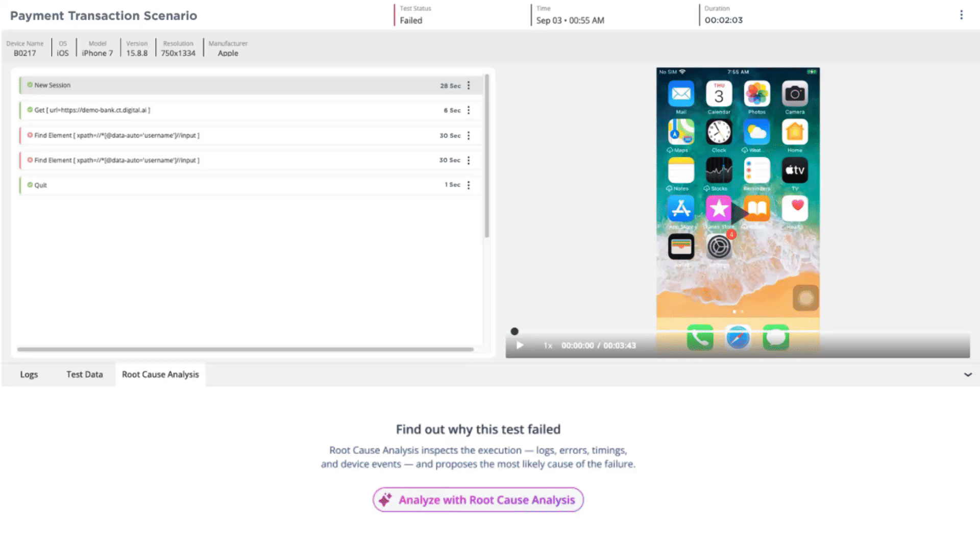Click the steps list horizontal scrollbar
980x551 pixels.
246,349
